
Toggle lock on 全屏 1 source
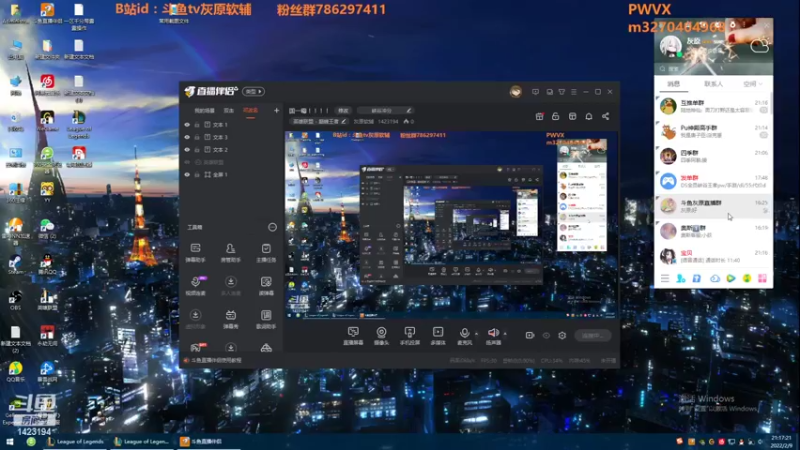coord(197,174)
